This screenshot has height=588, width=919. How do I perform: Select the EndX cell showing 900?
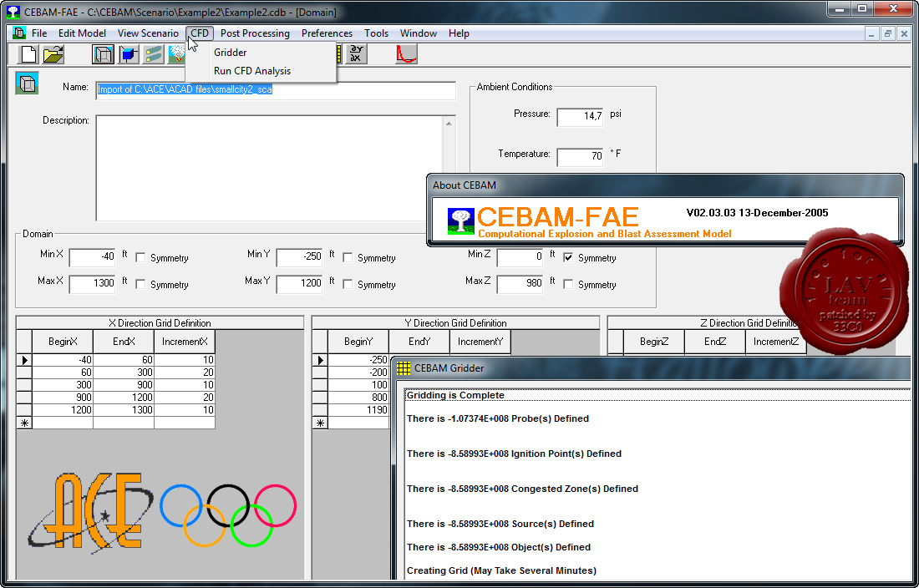124,385
